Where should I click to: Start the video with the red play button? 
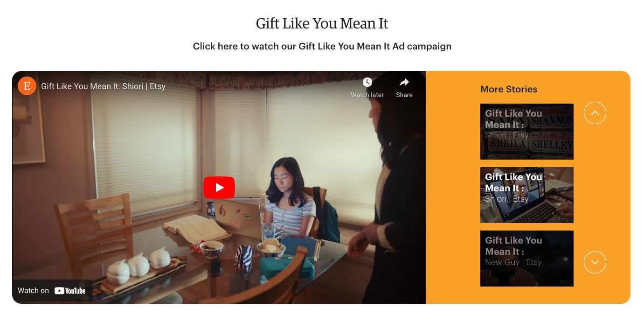coord(219,188)
